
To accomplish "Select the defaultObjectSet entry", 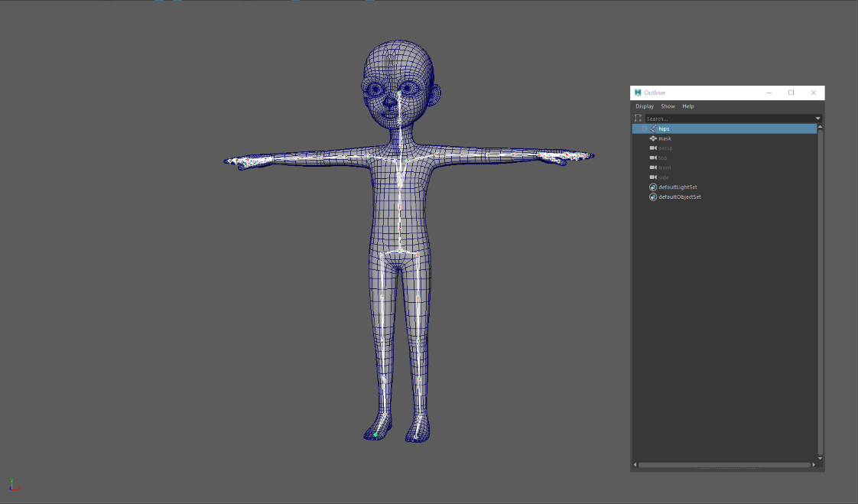I will (680, 197).
